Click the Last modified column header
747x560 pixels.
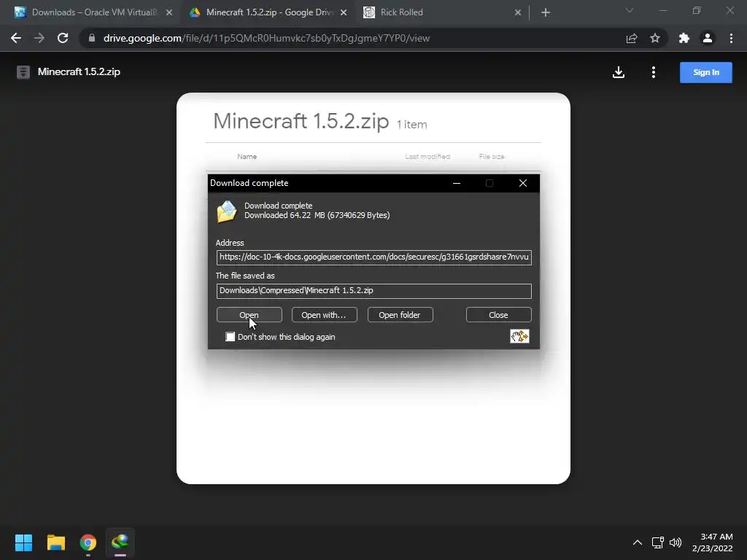click(x=427, y=156)
